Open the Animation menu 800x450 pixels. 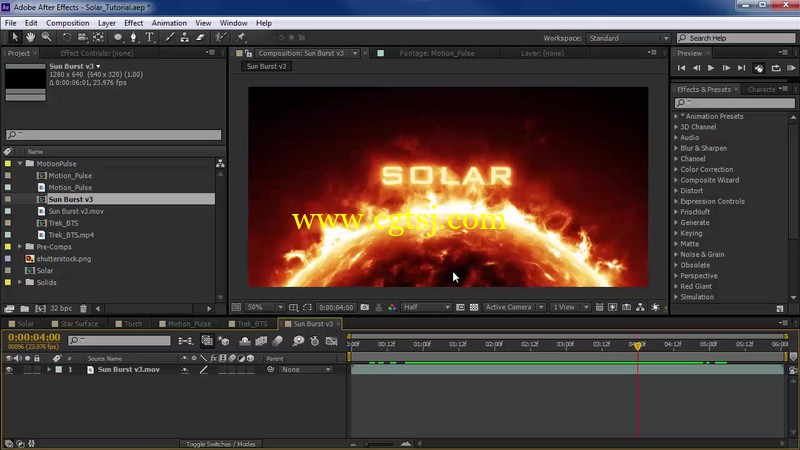pyautogui.click(x=169, y=23)
